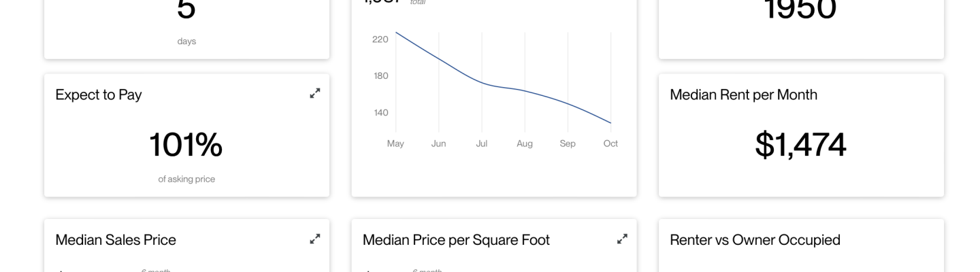This screenshot has height=272, width=980.
Task: Click the Expect to Pay heading
Action: (99, 95)
